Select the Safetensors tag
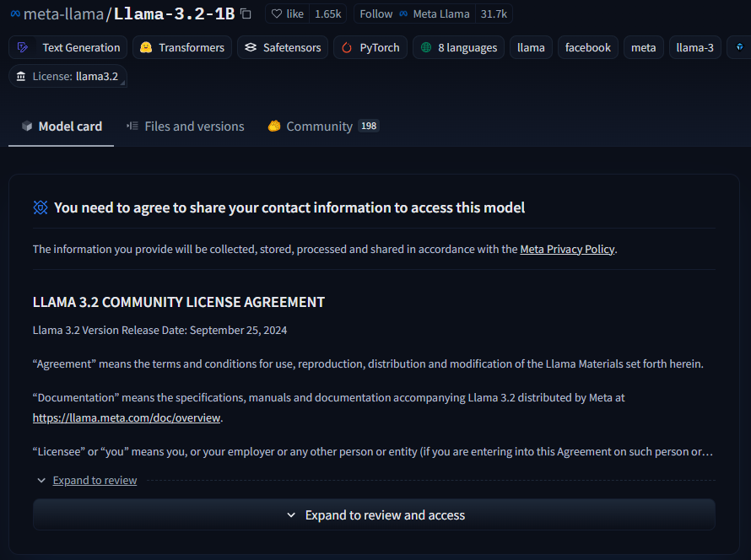This screenshot has height=560, width=751. click(x=283, y=47)
